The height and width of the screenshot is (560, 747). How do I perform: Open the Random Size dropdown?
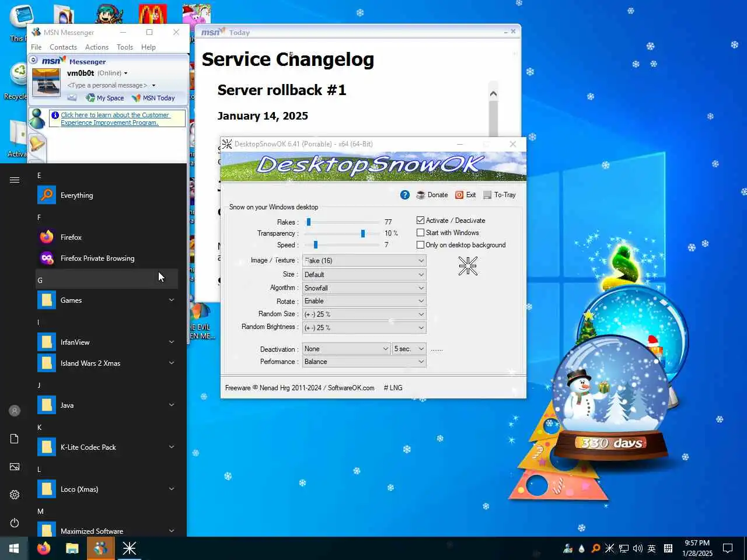tap(364, 314)
